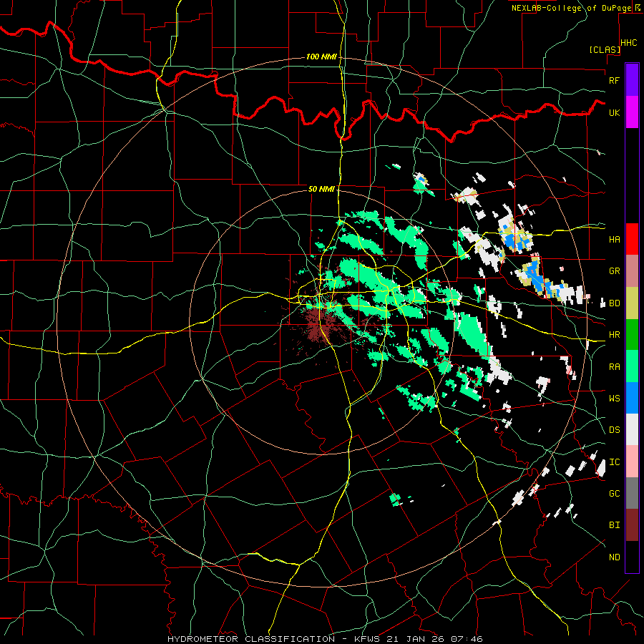Click the 'HR' legend label

(x=614, y=335)
